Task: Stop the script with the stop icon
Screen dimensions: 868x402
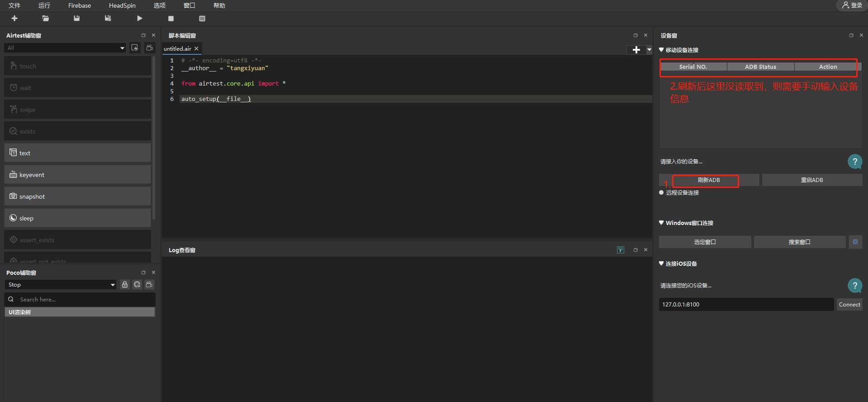Action: click(x=171, y=19)
